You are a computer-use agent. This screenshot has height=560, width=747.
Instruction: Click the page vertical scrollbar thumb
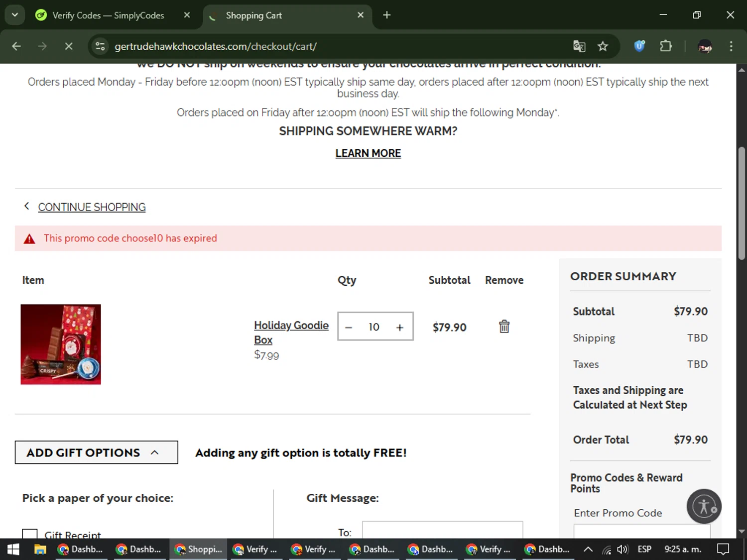point(742,203)
